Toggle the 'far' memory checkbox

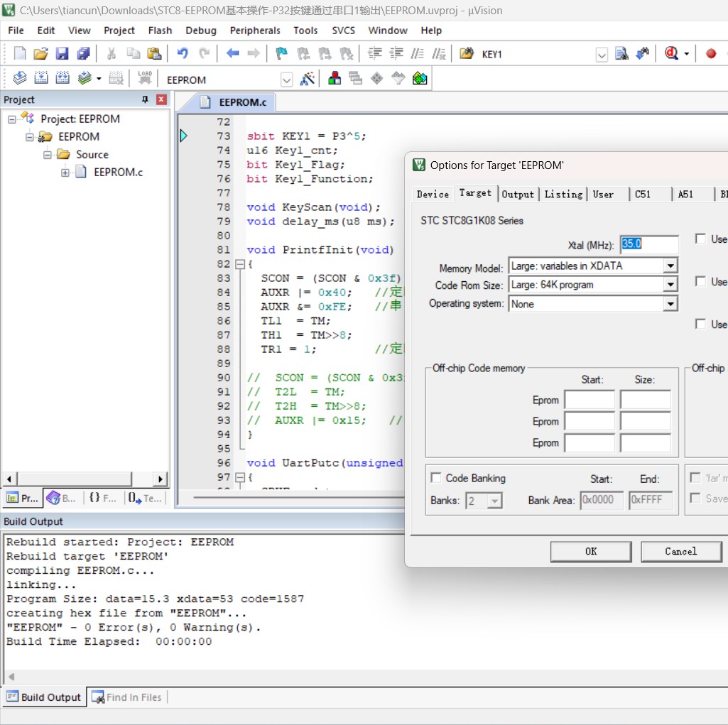point(695,478)
